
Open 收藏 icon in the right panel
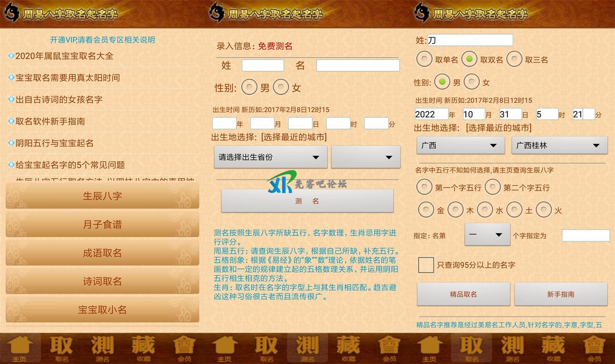[553, 348]
